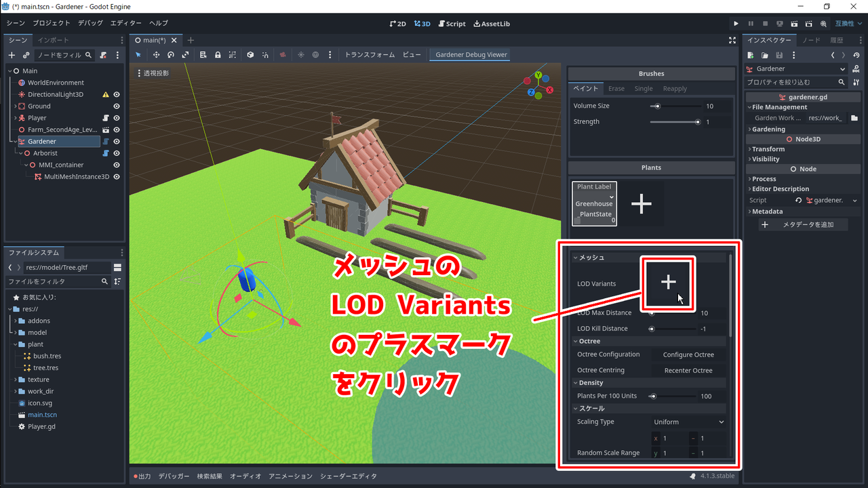Open the プロジェクト menu
This screenshot has height=488, width=868.
click(52, 23)
